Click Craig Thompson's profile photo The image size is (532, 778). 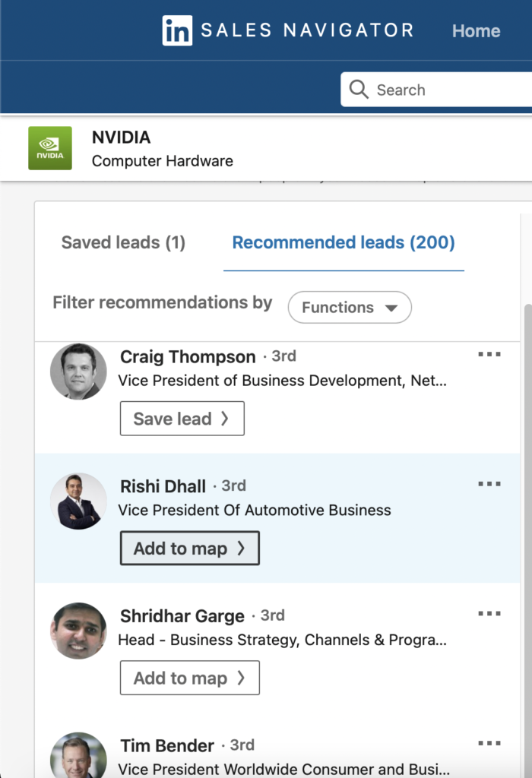(78, 372)
